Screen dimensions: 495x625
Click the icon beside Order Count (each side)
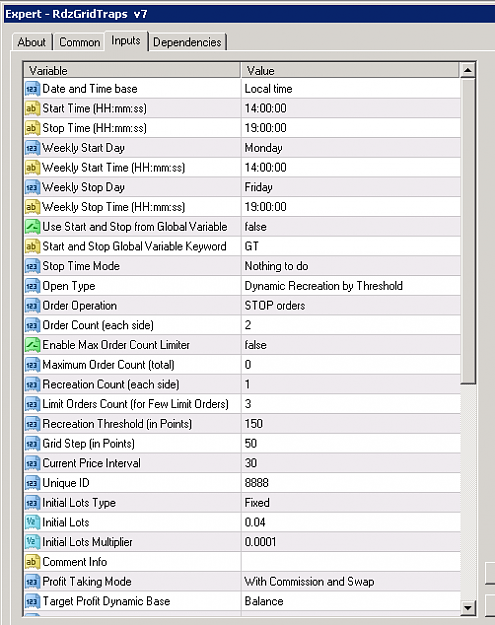[x=32, y=325]
